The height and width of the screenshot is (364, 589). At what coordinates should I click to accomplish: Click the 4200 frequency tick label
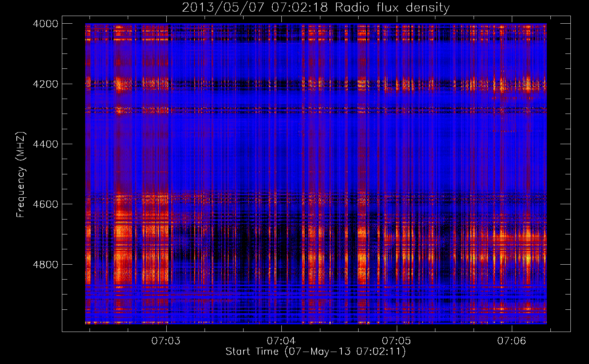click(46, 84)
